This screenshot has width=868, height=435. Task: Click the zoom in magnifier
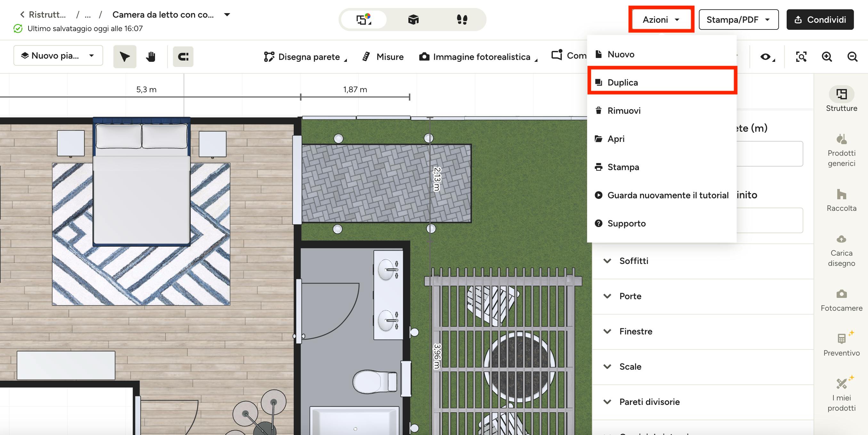tap(827, 57)
